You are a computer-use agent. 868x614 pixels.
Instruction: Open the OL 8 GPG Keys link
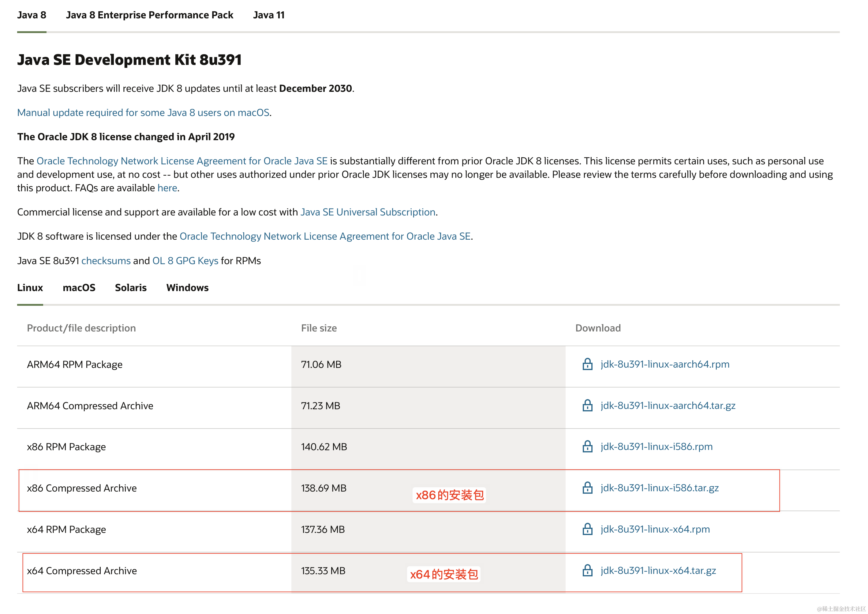click(185, 261)
